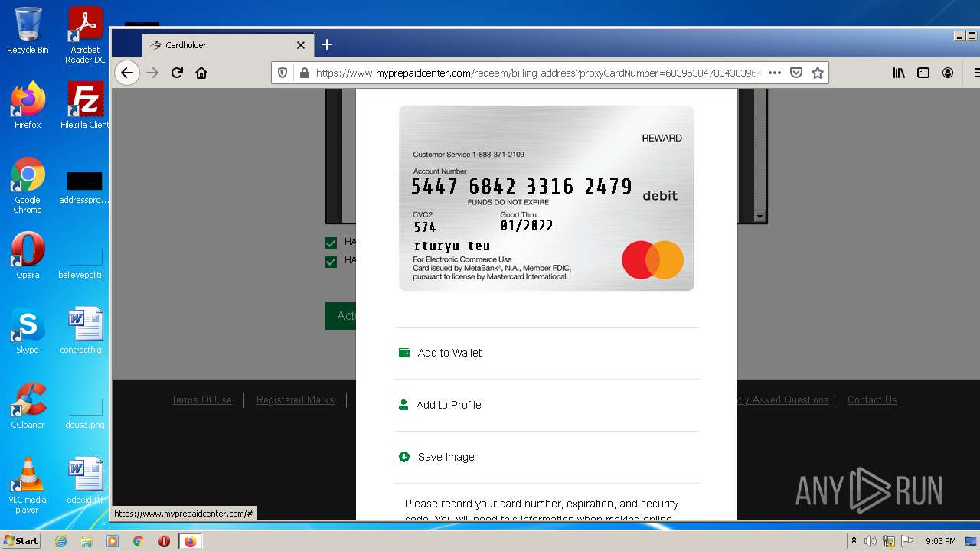This screenshot has height=551, width=980.
Task: Toggle the browser sidebar icon
Action: [923, 73]
